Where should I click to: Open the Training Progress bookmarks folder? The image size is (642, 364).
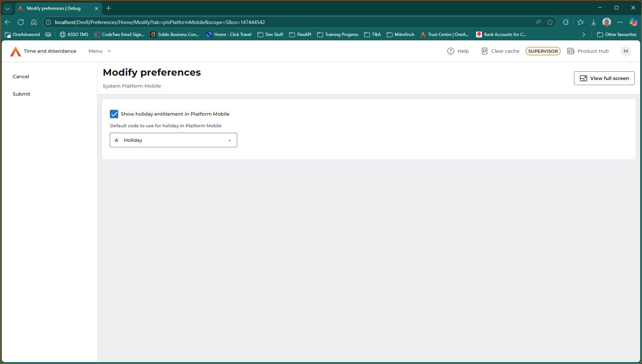(338, 35)
